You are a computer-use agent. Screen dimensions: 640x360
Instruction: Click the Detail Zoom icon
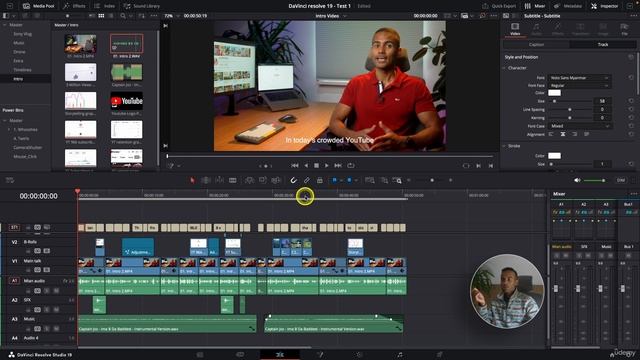tap(384, 180)
